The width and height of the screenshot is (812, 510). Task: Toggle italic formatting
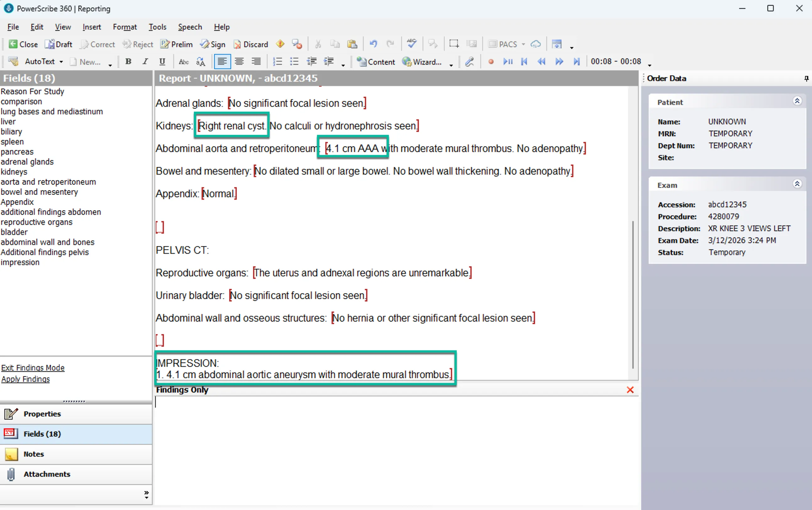point(145,61)
